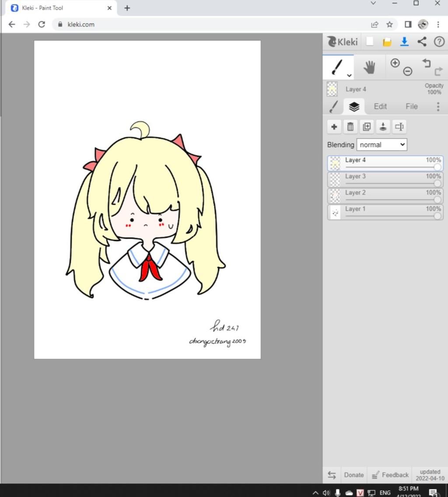Select Layer 1 in layer list

(x=385, y=212)
